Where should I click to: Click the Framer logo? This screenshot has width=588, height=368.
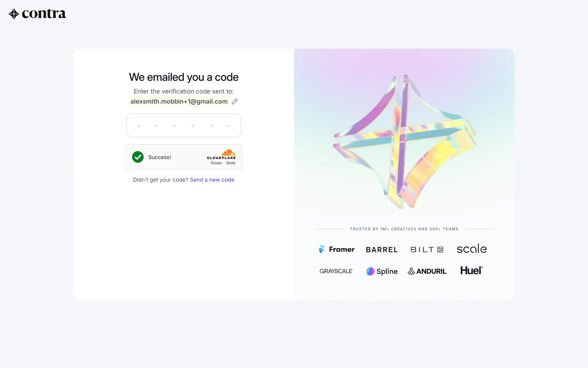pos(337,249)
